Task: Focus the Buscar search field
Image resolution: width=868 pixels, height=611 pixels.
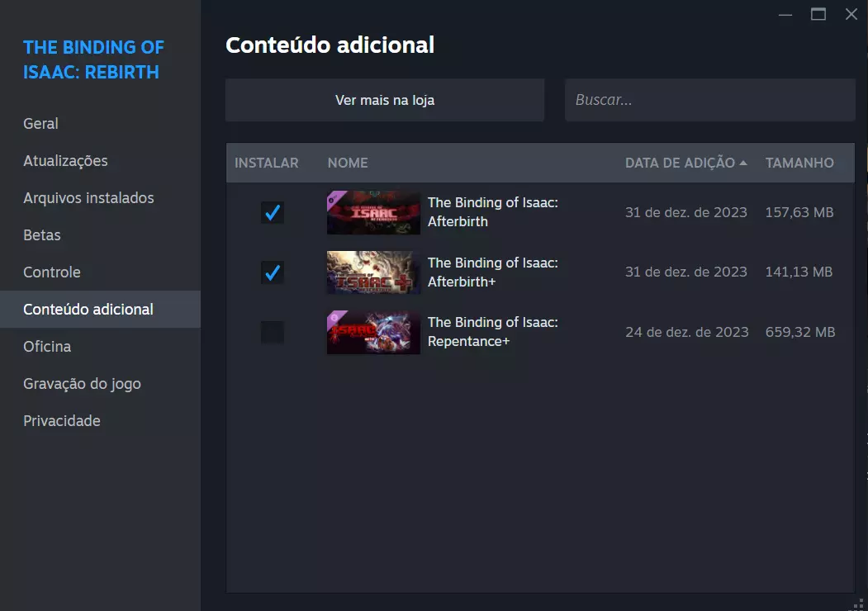Action: 709,100
